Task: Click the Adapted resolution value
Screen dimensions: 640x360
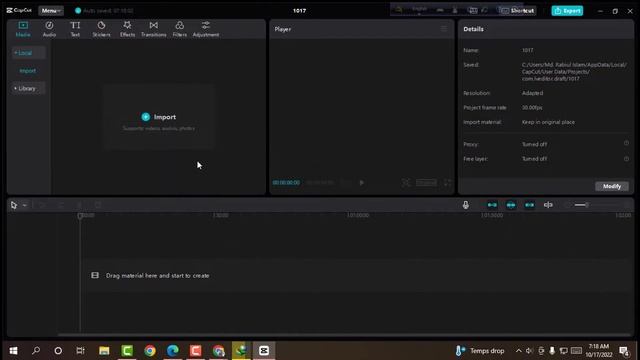Action: [x=532, y=93]
